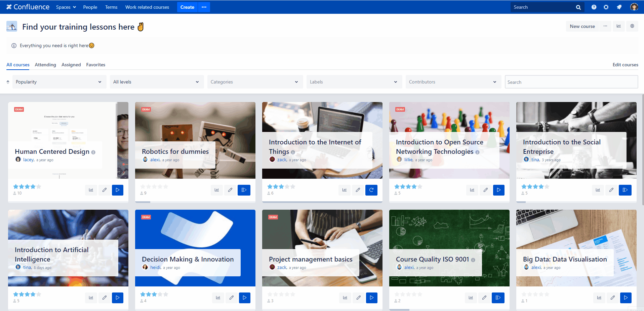644x311 pixels.
Task: Open the Contributors filter dropdown
Action: tap(453, 82)
